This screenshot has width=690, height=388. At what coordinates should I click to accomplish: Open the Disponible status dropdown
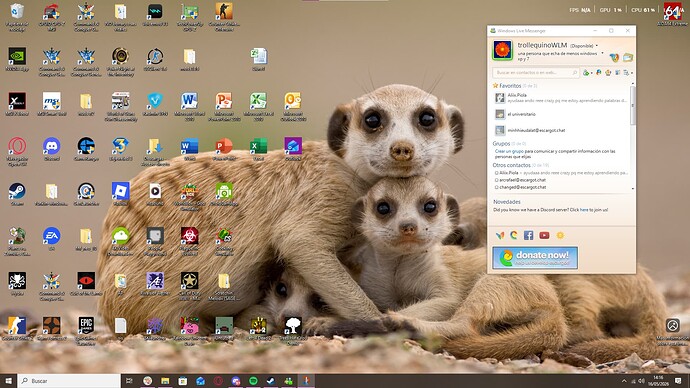(x=597, y=46)
